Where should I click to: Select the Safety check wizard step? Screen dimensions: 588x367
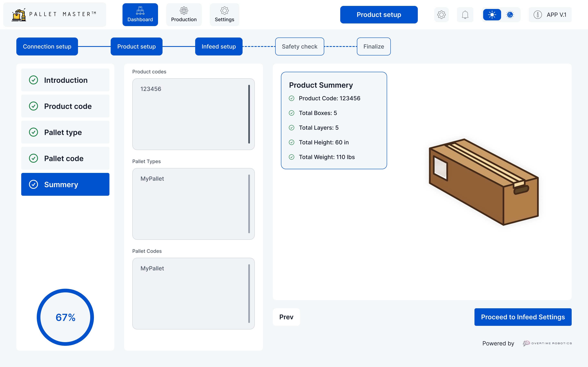tap(299, 47)
